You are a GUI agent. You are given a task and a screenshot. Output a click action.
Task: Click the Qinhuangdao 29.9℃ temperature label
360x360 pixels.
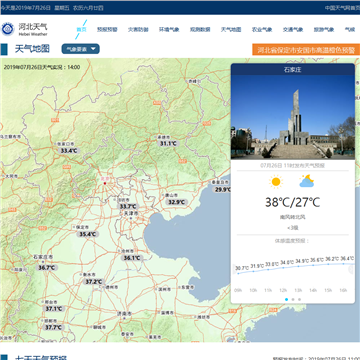point(223,189)
